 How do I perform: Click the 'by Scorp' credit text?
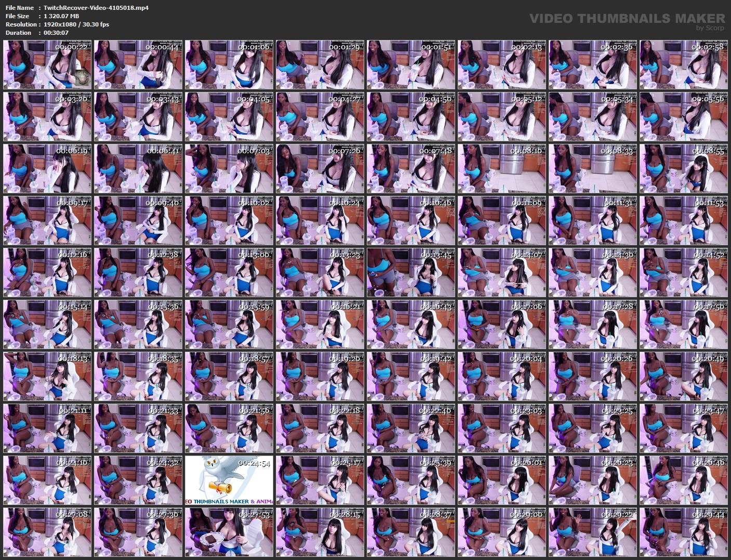click(x=710, y=28)
